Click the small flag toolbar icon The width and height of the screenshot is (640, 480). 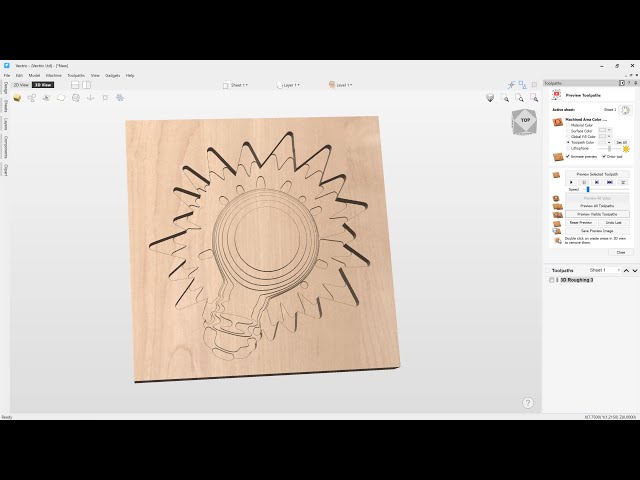(105, 98)
